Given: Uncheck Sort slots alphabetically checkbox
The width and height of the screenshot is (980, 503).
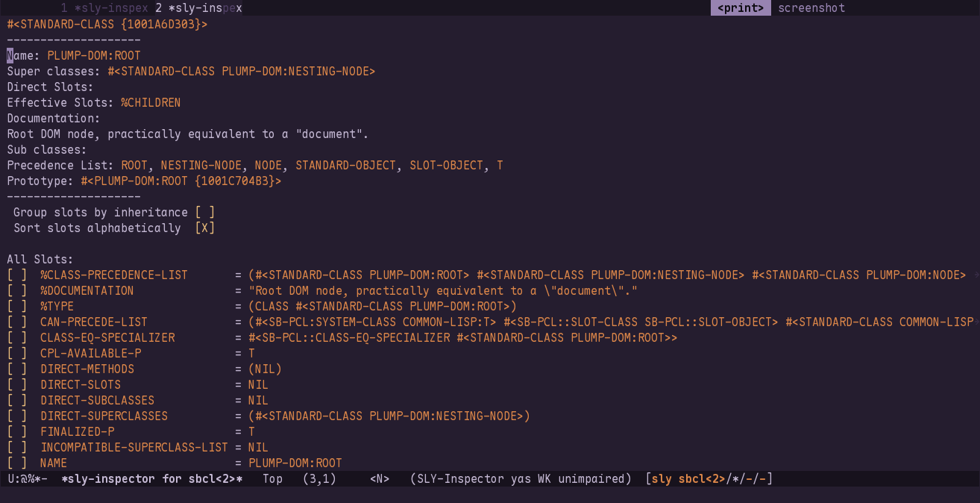Looking at the screenshot, I should pos(205,228).
